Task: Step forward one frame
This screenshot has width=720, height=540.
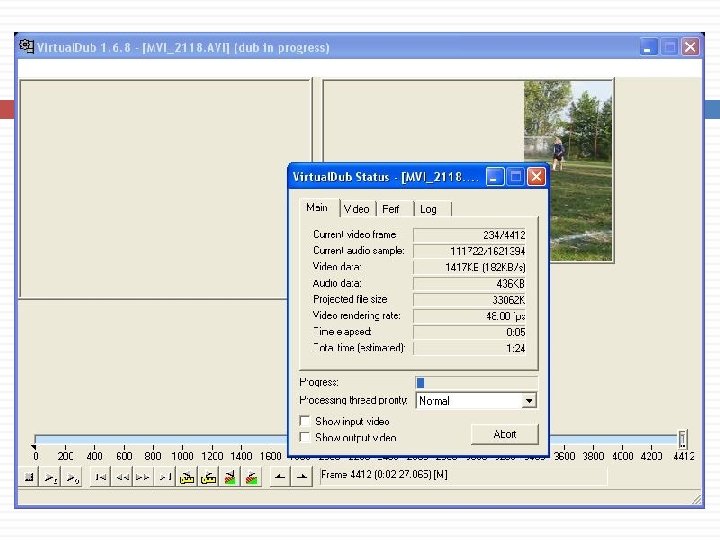Action: tap(143, 478)
